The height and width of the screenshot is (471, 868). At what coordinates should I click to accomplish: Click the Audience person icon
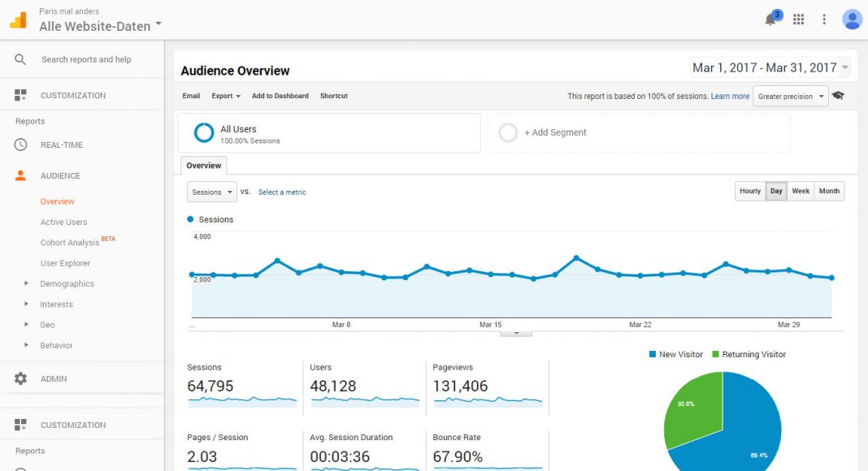(x=20, y=175)
